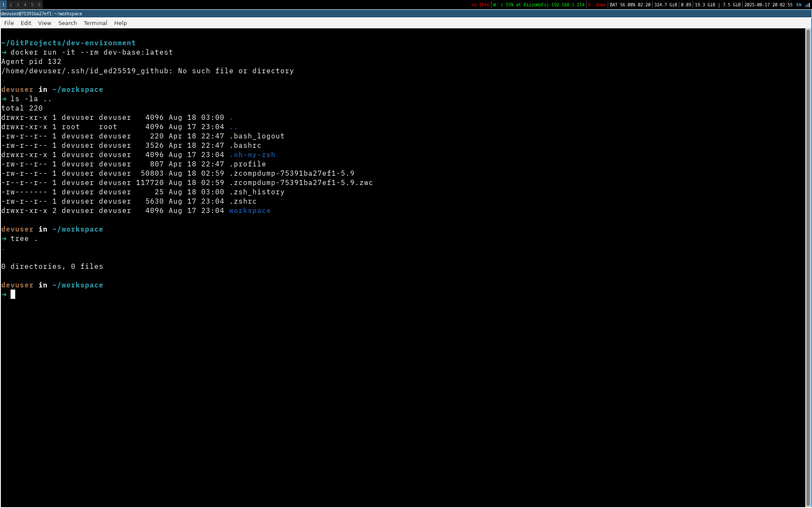Click the .zcompdump-75391ba27ef1-5.9.zwc file name
The image size is (812, 508).
[x=301, y=182]
